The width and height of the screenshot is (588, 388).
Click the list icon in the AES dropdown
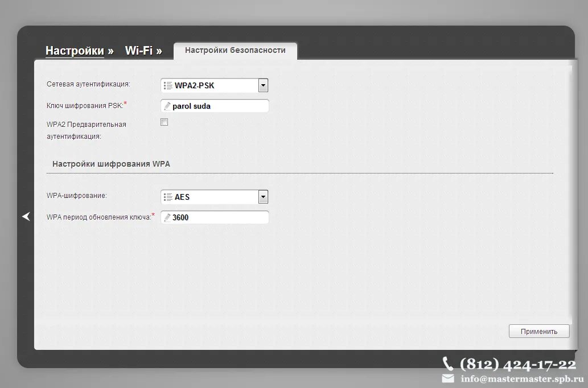[168, 197]
